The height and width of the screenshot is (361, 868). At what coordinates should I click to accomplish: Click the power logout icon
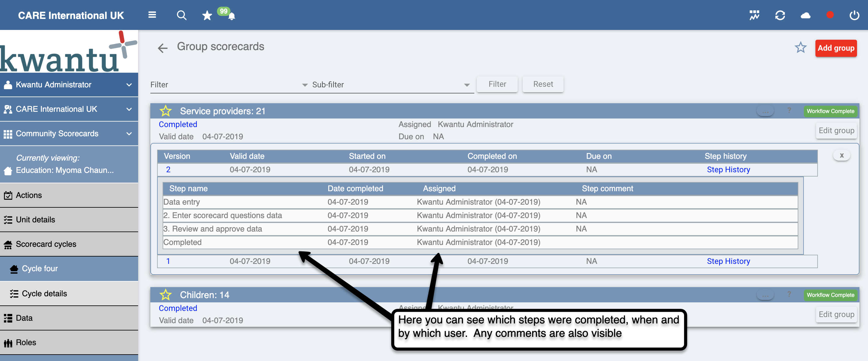[854, 15]
